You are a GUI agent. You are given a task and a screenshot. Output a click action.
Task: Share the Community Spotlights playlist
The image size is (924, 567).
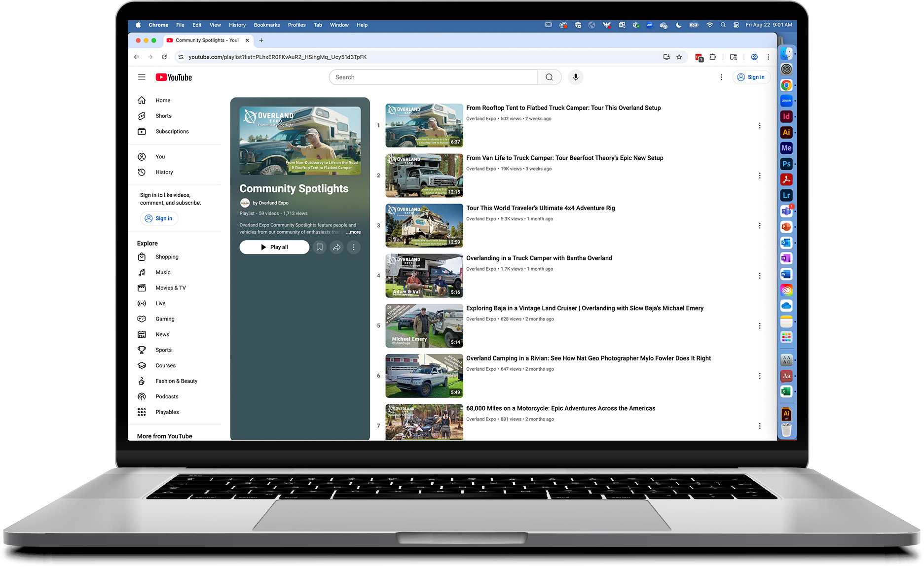click(x=336, y=247)
